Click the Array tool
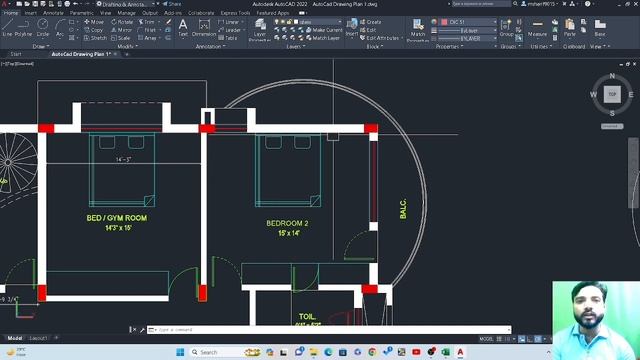 [x=147, y=38]
